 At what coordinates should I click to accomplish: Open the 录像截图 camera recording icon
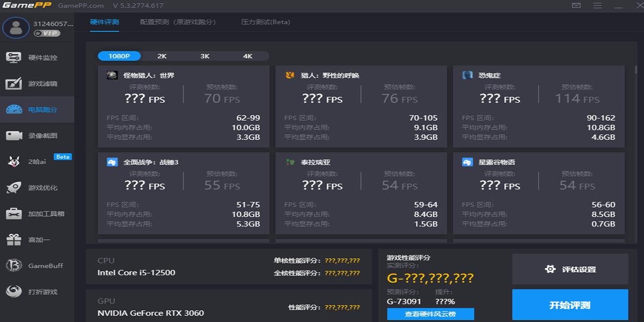14,136
